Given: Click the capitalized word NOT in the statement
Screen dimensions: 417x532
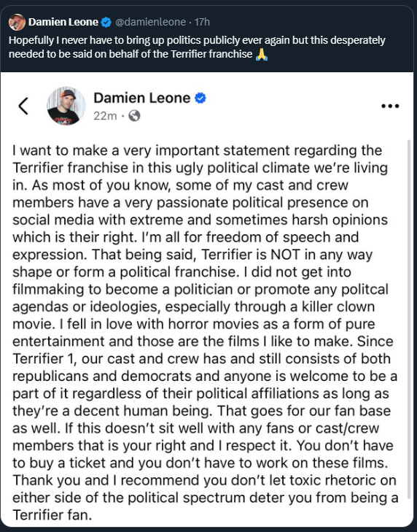Looking at the screenshot, I should coord(284,255).
